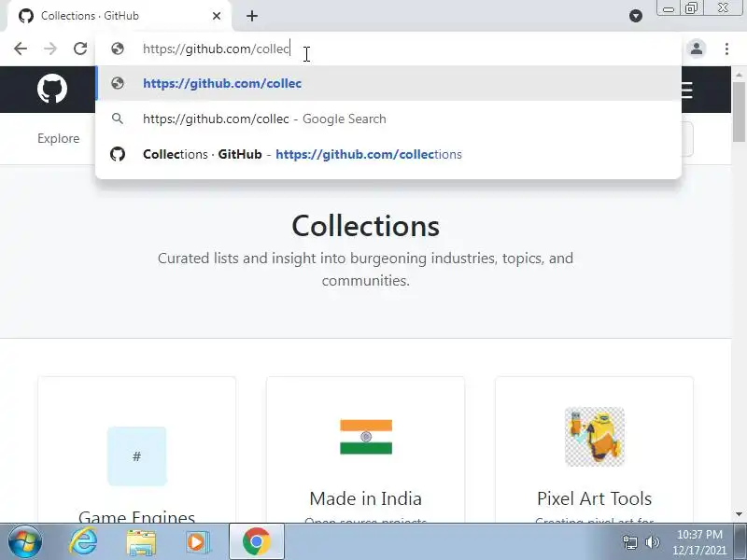Click the GitHub favicon on history suggestion

(x=118, y=154)
